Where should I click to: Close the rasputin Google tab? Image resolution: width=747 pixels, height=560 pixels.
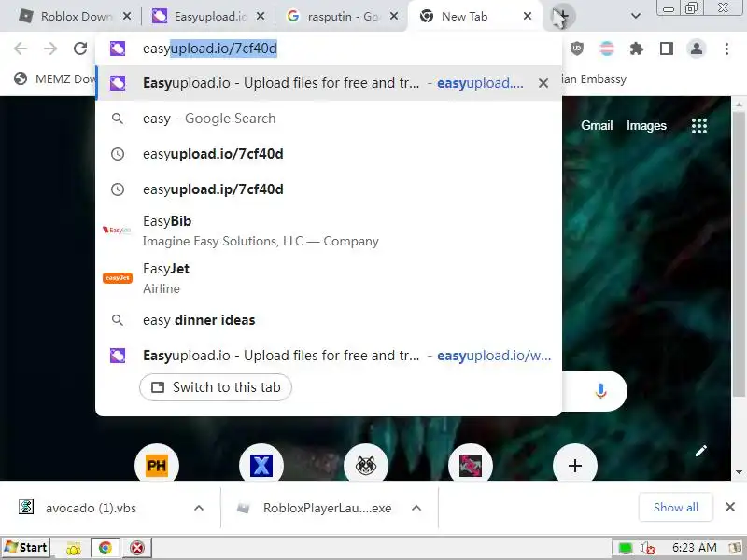point(393,16)
